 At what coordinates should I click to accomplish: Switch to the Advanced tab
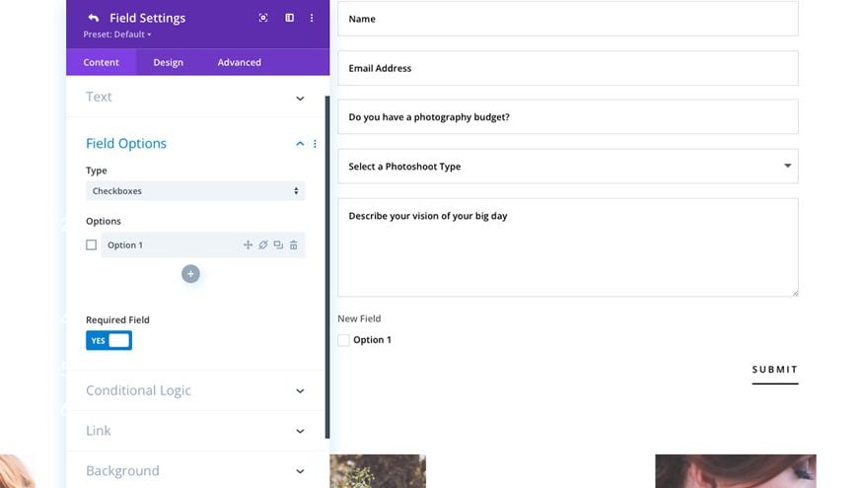[x=239, y=62]
